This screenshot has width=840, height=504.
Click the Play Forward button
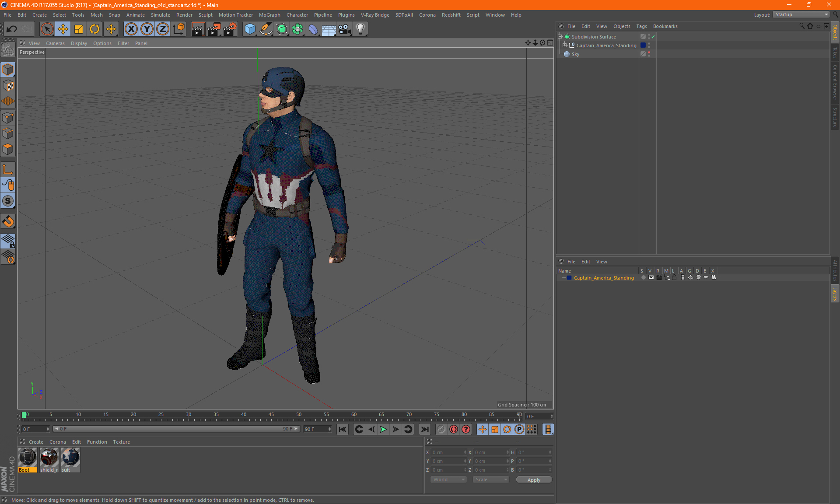click(x=383, y=429)
